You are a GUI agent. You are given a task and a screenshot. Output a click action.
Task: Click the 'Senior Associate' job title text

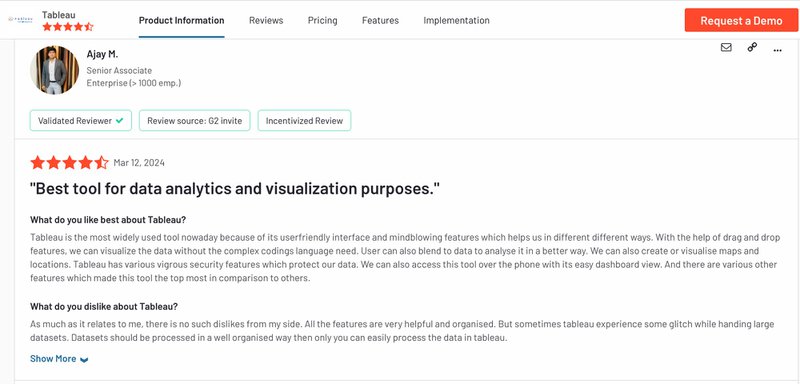pyautogui.click(x=119, y=70)
